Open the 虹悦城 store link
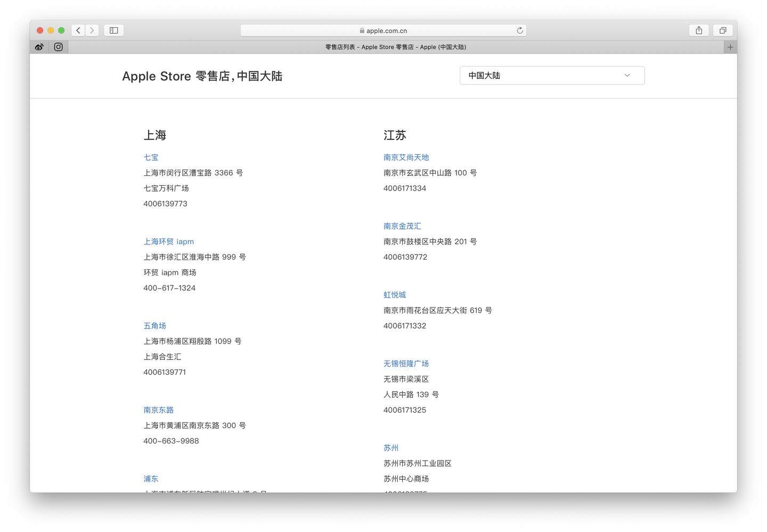The image size is (767, 532). coord(395,294)
